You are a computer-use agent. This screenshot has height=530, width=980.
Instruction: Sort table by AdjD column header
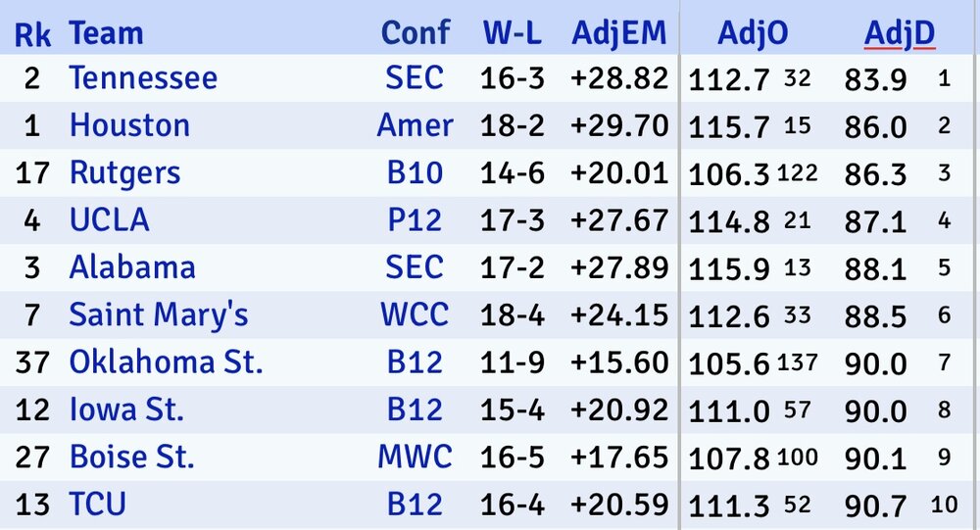coord(899,33)
